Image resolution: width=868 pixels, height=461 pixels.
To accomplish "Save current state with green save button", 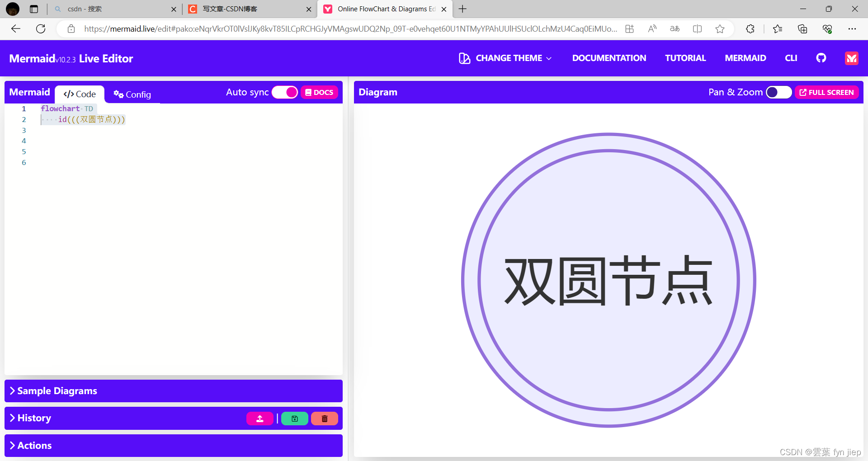I will 295,419.
